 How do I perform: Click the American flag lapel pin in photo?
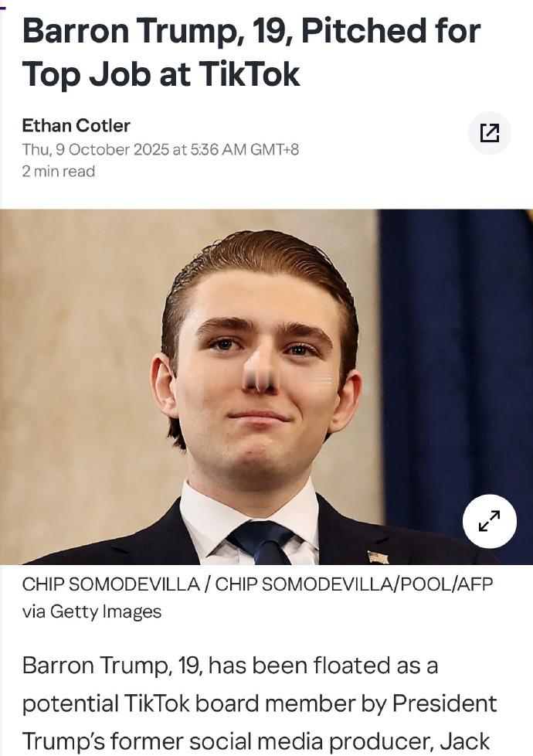click(x=378, y=557)
